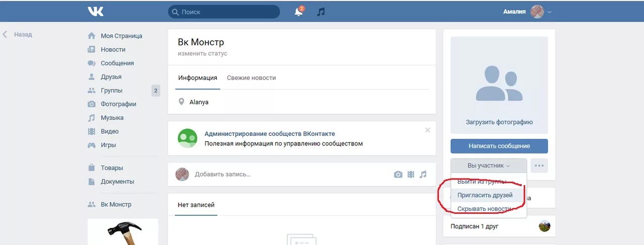The height and width of the screenshot is (245, 644).
Task: Click green community administration avatar icon
Action: 188,138
